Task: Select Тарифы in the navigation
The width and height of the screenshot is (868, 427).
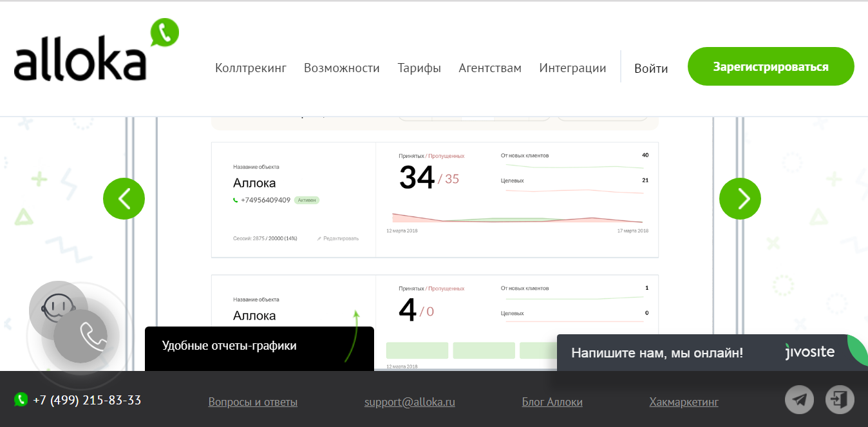Action: coord(419,67)
